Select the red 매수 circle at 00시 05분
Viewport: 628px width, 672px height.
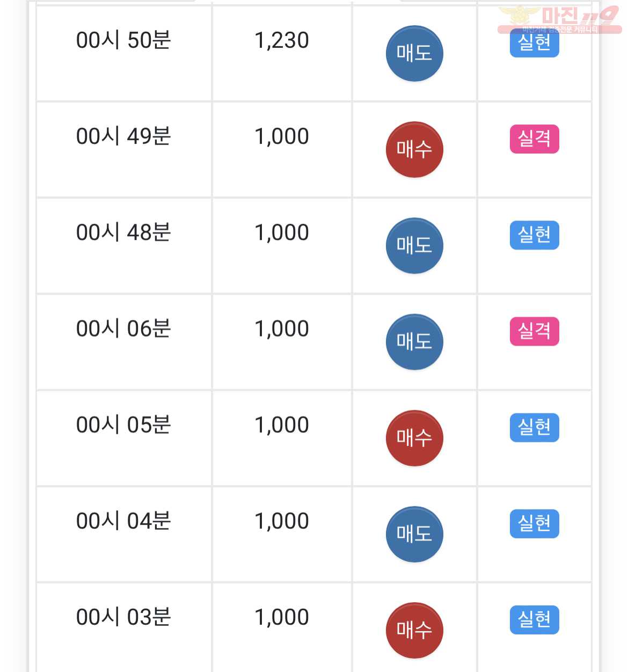[414, 437]
